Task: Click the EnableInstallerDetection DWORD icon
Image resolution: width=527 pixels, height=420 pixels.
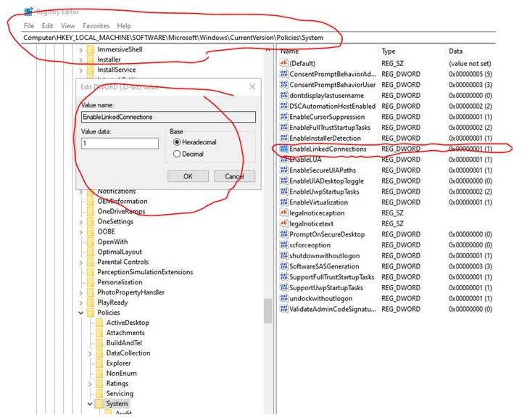Action: 283,139
